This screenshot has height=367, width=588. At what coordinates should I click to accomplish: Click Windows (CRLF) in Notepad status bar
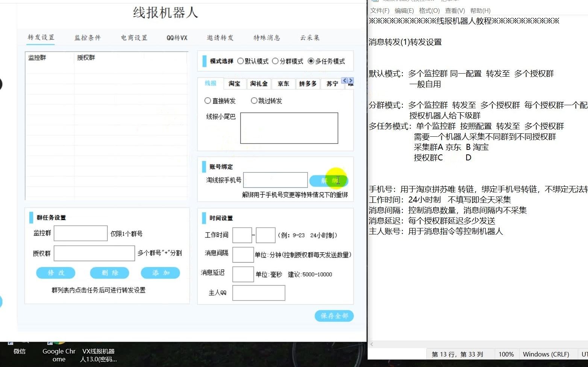pos(546,354)
